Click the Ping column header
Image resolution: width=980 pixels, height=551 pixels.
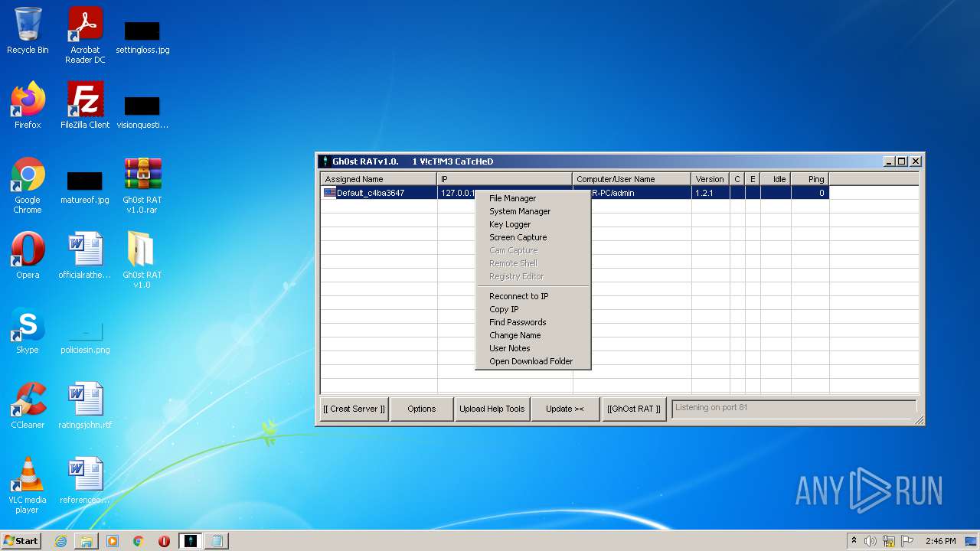[x=810, y=179]
